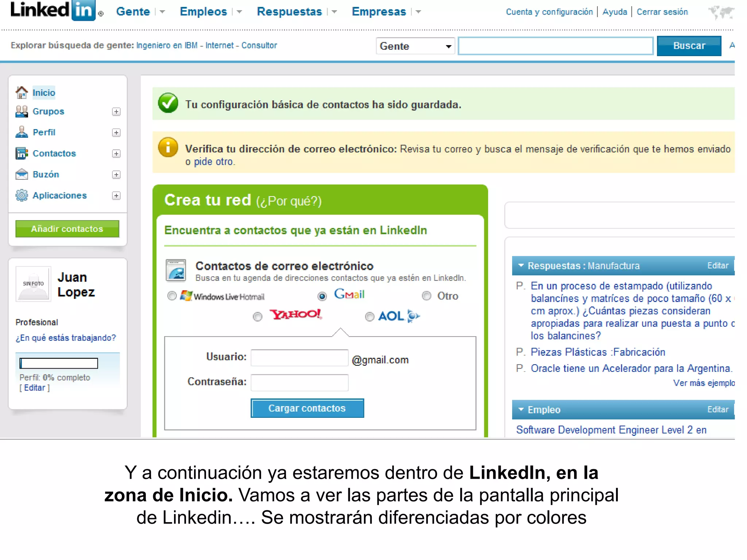Click the Inicio home icon
This screenshot has width=747, height=560.
22,92
